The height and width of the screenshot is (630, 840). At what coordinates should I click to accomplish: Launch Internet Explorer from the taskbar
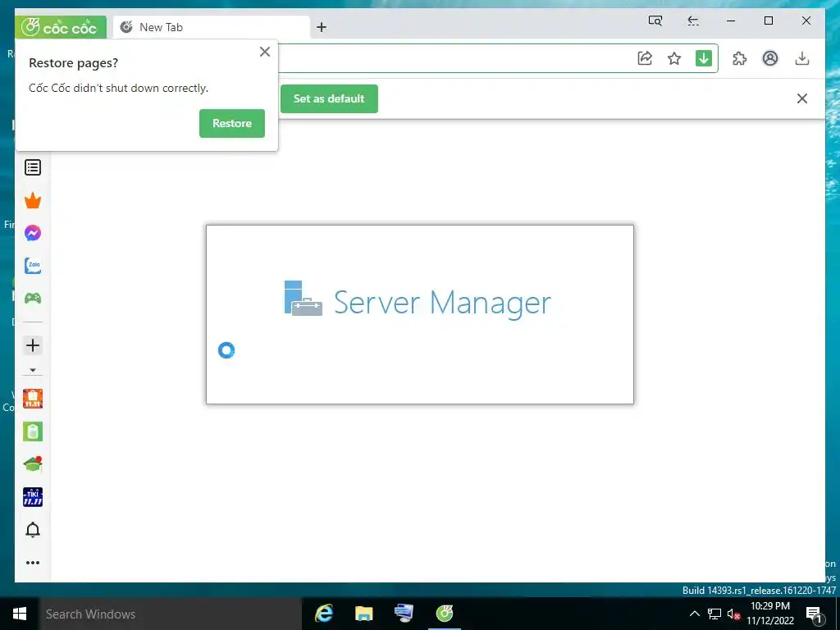pos(324,614)
